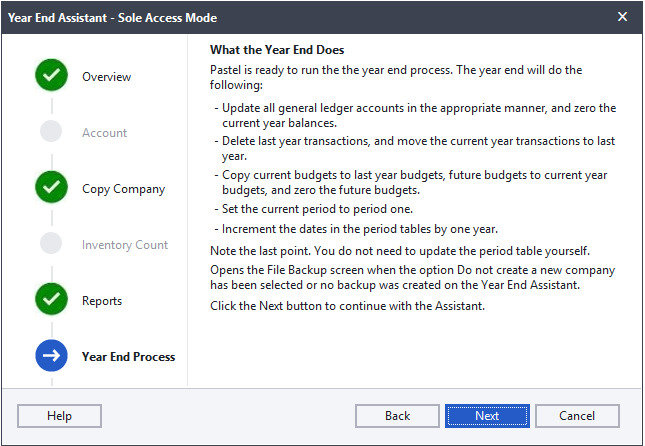Select the Overview step label
Screen dimensions: 645x446
click(x=107, y=77)
